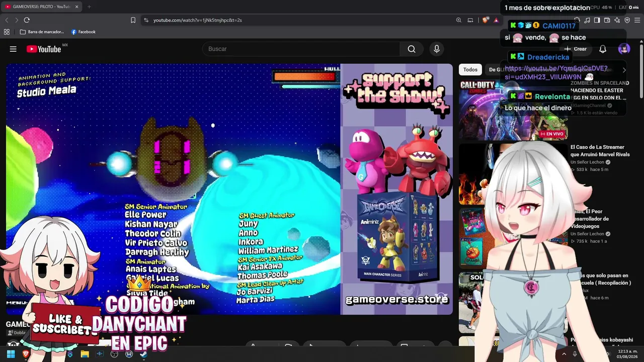Go to the YouTube home logo
This screenshot has width=644, height=362.
(44, 49)
